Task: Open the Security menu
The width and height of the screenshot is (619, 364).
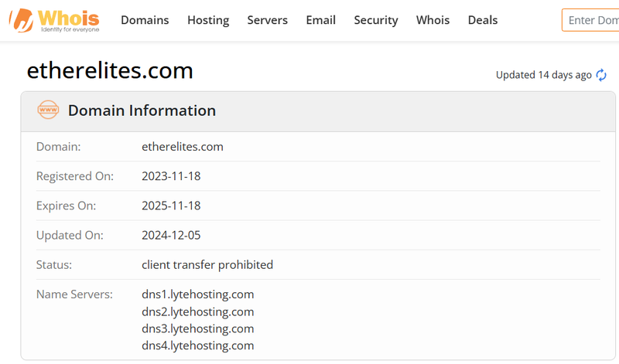Action: point(376,20)
